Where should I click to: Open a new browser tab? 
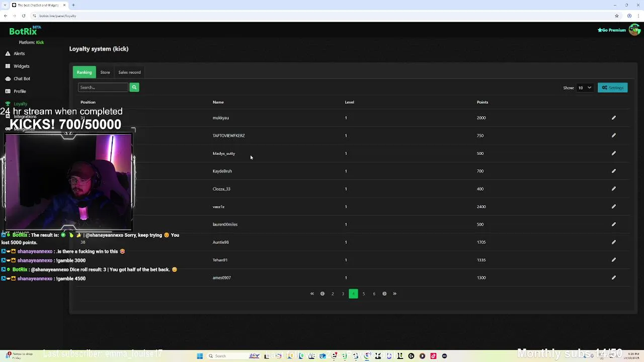pos(73,5)
